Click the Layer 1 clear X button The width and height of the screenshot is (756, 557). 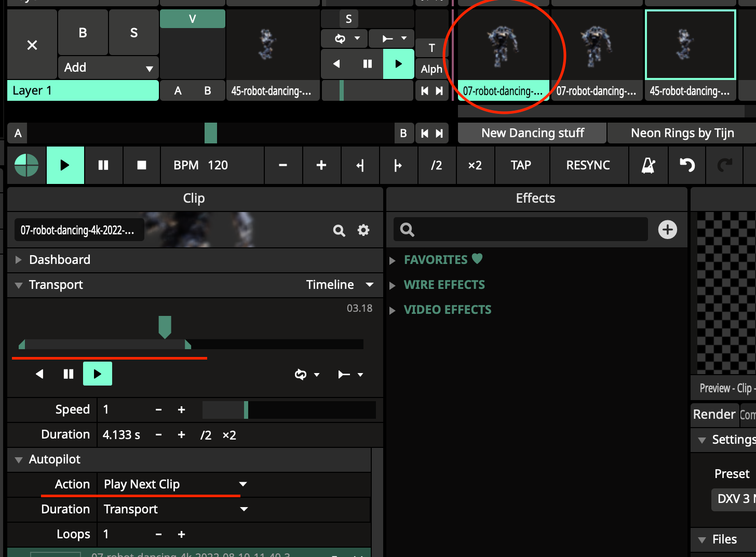click(x=32, y=45)
